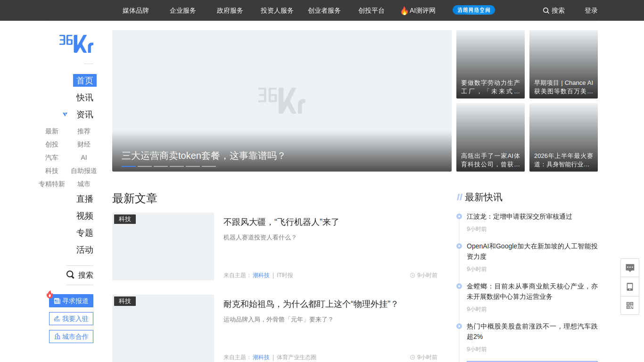Open 快讯 in sidebar
Screen dimensions: 644x362
tap(85, 98)
